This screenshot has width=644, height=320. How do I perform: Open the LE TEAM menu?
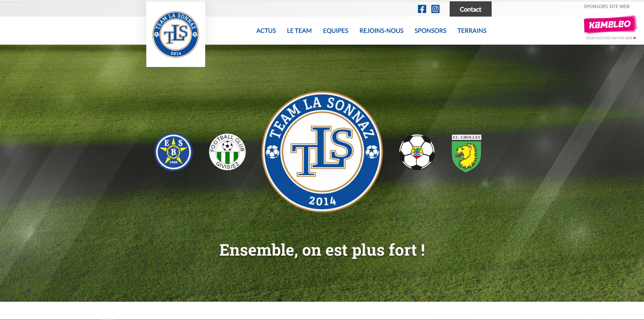click(299, 31)
